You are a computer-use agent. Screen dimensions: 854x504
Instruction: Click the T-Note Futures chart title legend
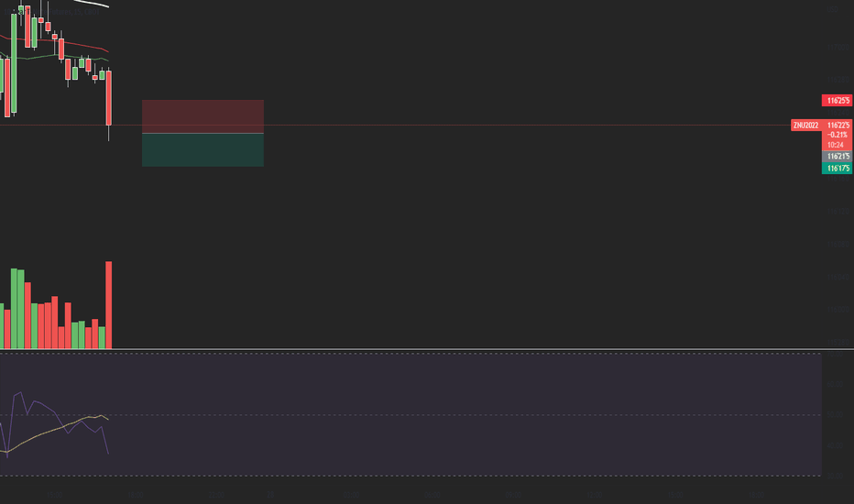pyautogui.click(x=51, y=11)
